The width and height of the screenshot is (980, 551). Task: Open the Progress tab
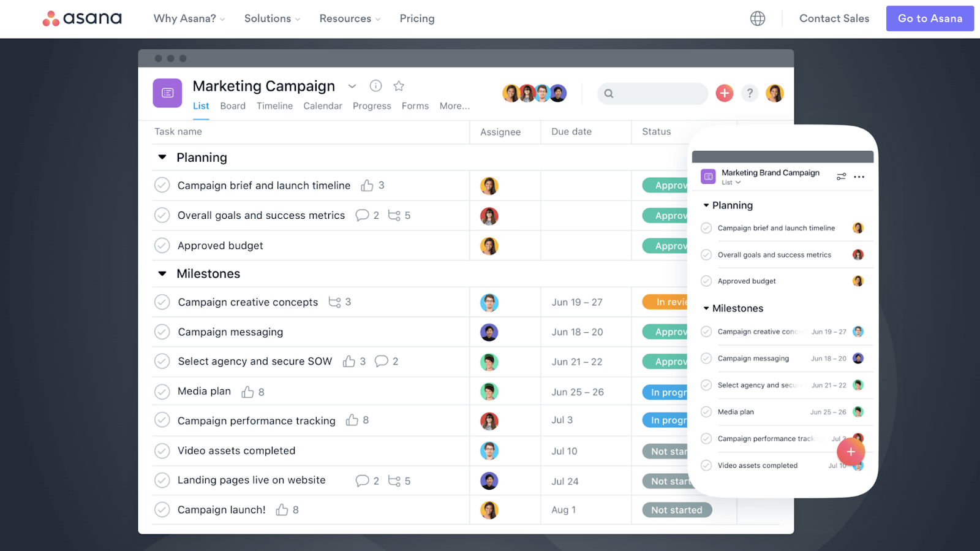pos(372,106)
